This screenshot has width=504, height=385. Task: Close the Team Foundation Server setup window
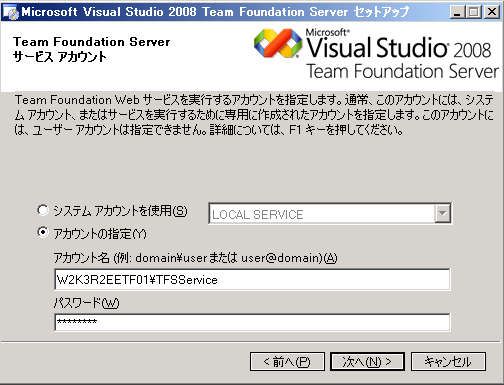[x=492, y=12]
